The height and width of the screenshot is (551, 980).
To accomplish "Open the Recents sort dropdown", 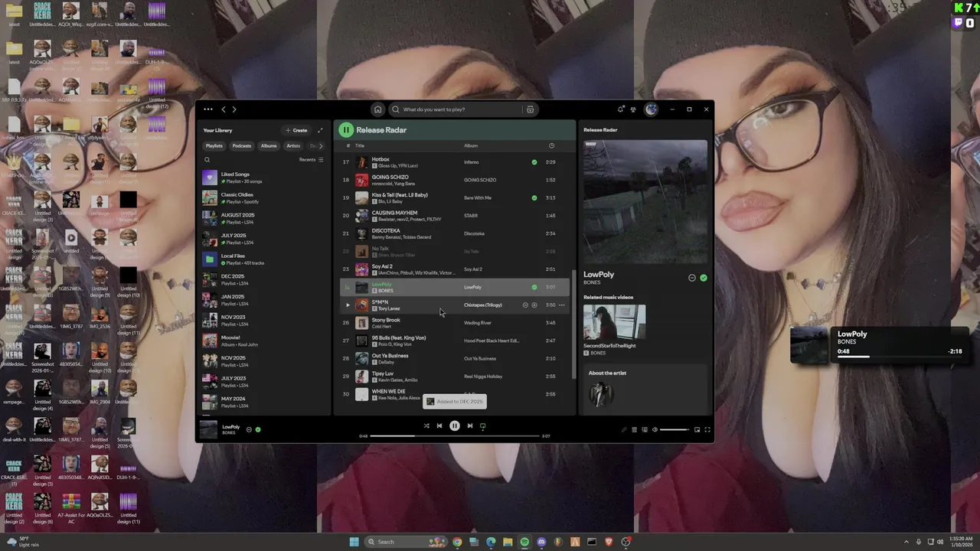I will pos(311,160).
